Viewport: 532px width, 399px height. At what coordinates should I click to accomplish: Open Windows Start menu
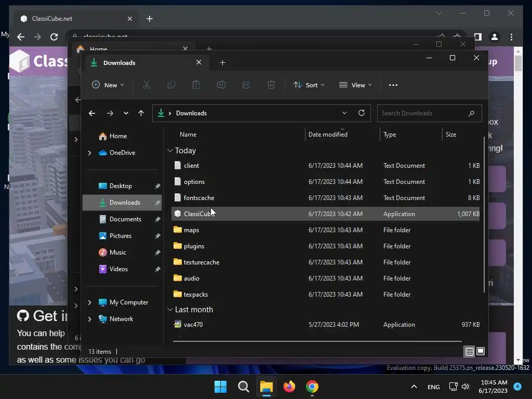point(220,387)
